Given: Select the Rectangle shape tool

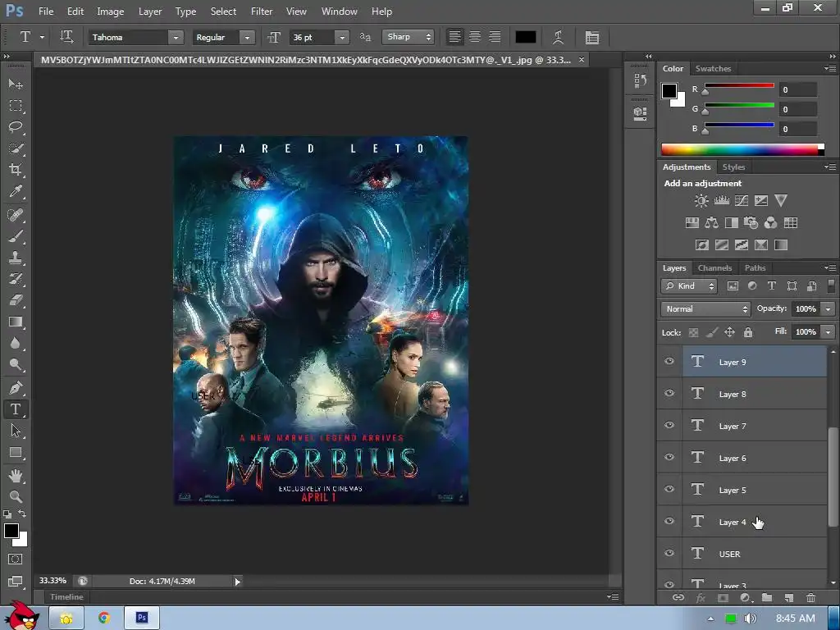Looking at the screenshot, I should point(16,453).
